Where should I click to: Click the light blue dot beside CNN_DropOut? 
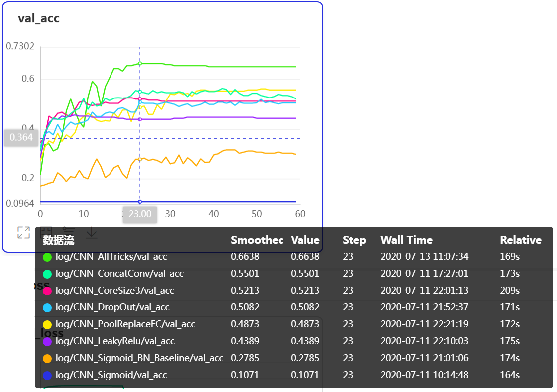click(x=47, y=308)
